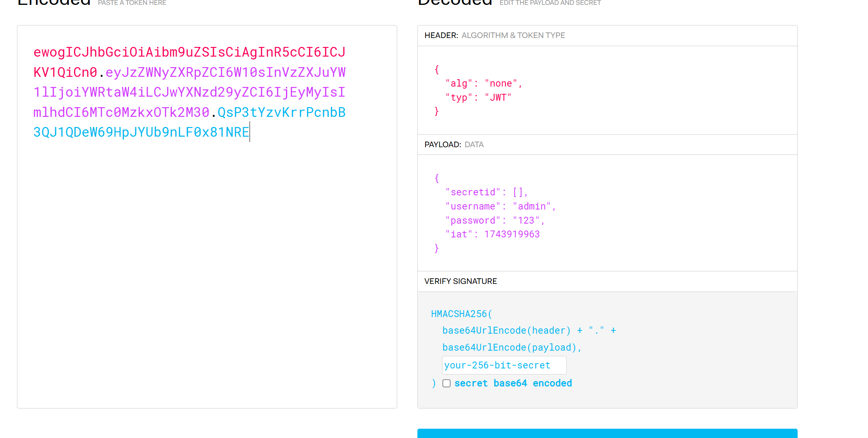
Task: Click the blue bar below the signature panel
Action: [607, 433]
